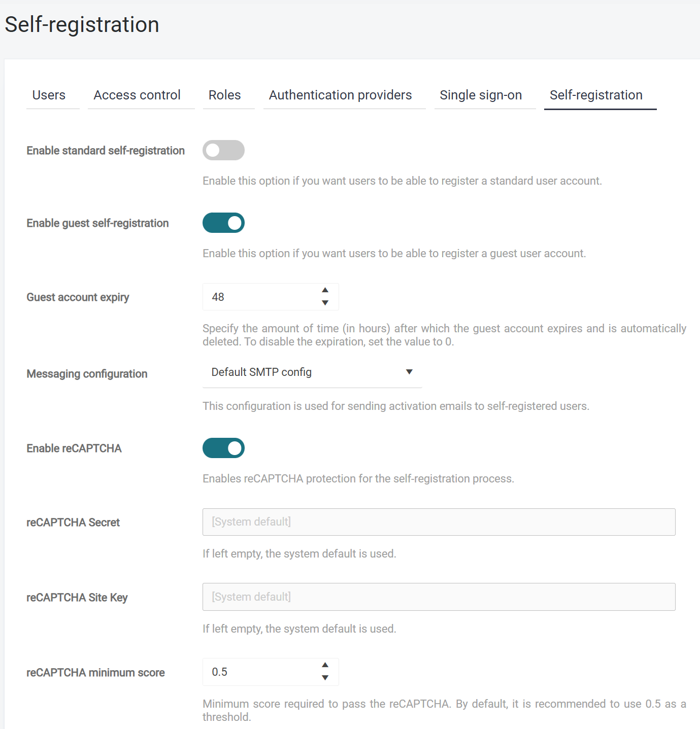700x729 pixels.
Task: Focus the reCAPTCHA Secret input field
Action: point(439,522)
